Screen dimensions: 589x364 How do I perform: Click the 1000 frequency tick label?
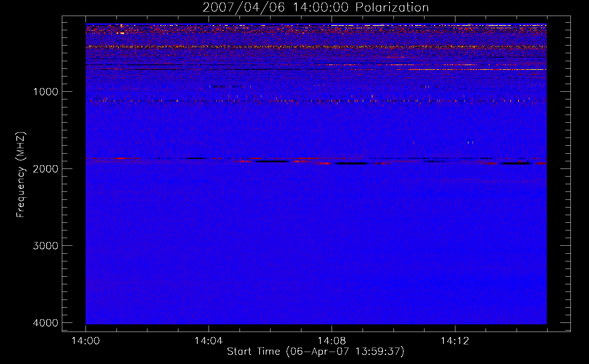point(46,91)
